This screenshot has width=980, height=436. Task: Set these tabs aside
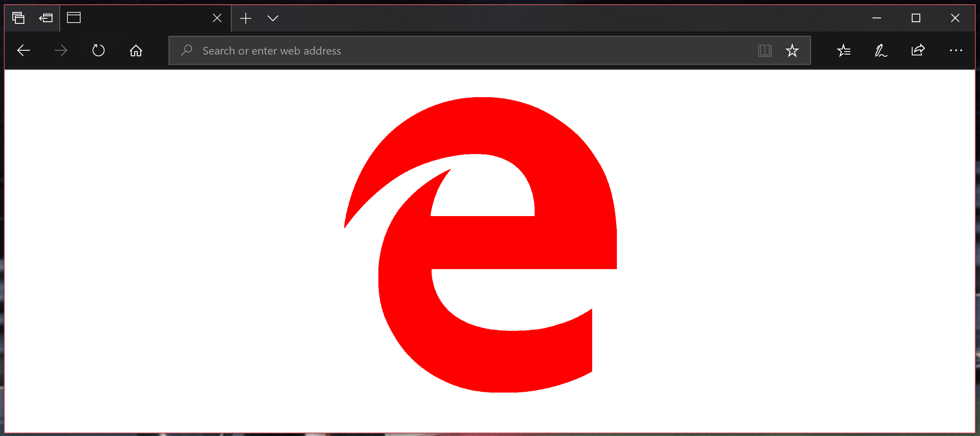[x=46, y=18]
